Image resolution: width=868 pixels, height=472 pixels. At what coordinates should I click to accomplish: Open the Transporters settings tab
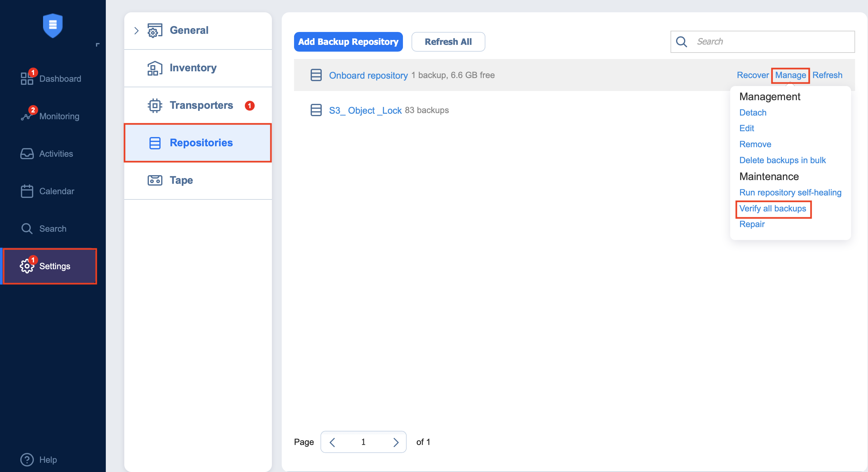[198, 106]
